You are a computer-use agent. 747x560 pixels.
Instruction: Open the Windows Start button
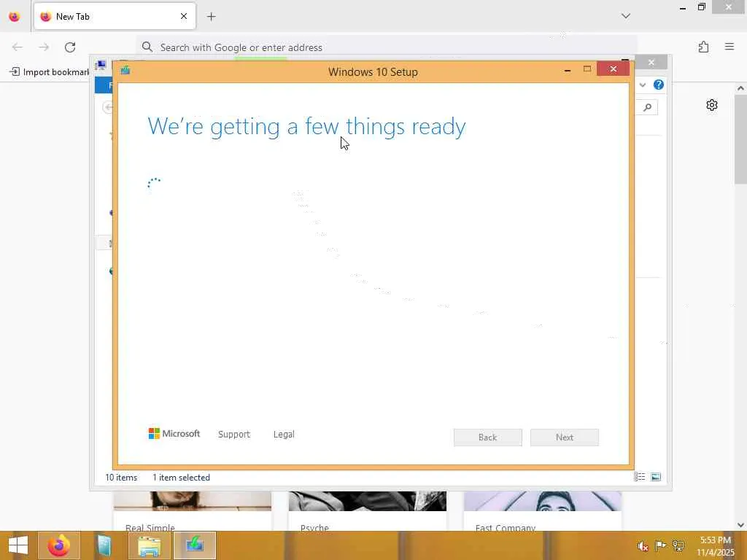[18, 545]
